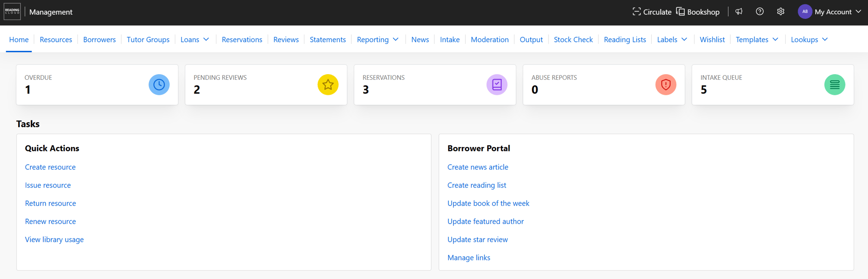868x279 pixels.
Task: Click Update featured author link
Action: point(485,221)
